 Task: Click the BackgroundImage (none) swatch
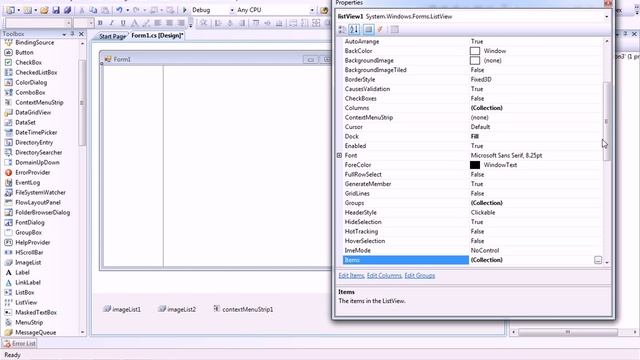475,60
